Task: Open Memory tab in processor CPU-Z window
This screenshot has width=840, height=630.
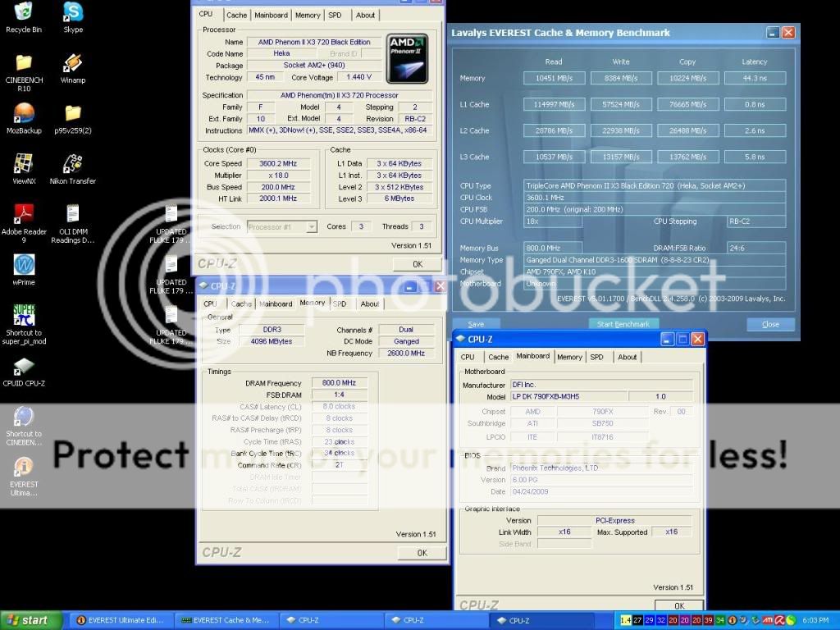Action: pyautogui.click(x=308, y=15)
